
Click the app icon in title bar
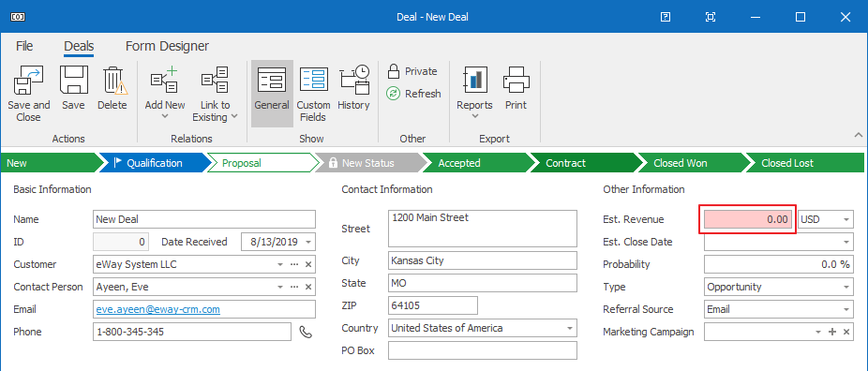(x=18, y=17)
